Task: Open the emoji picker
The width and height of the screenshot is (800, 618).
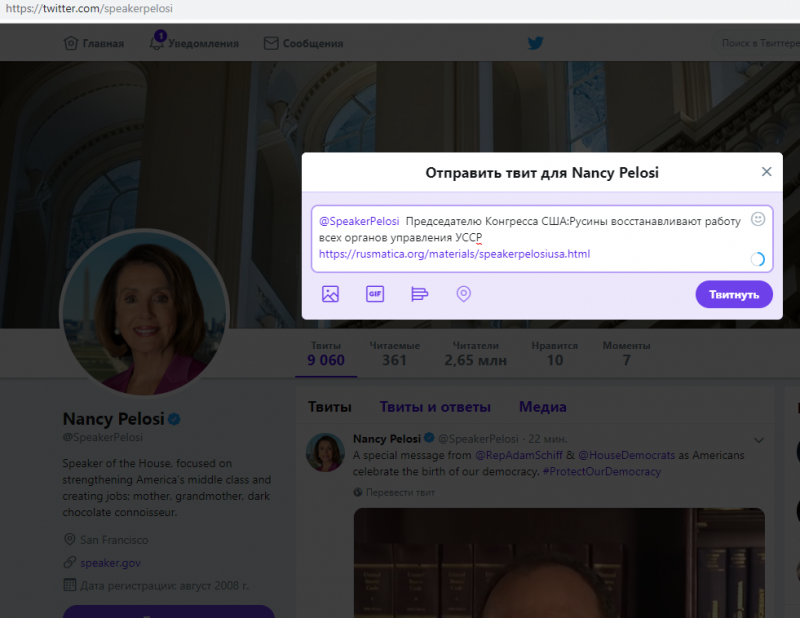Action: [x=758, y=219]
